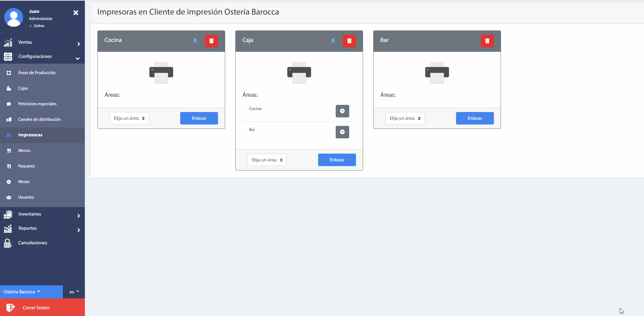This screenshot has height=316, width=644.
Task: Click the pin icon on Caja printer
Action: click(x=333, y=41)
